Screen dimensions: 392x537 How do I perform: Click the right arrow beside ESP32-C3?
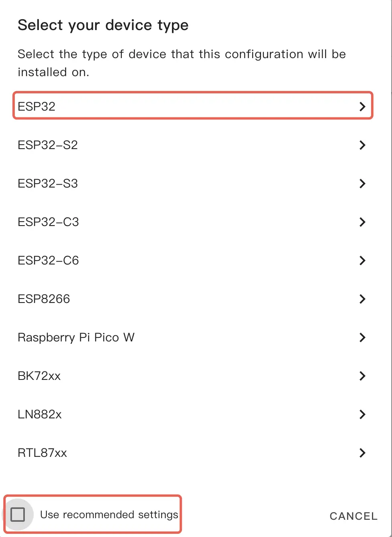362,222
